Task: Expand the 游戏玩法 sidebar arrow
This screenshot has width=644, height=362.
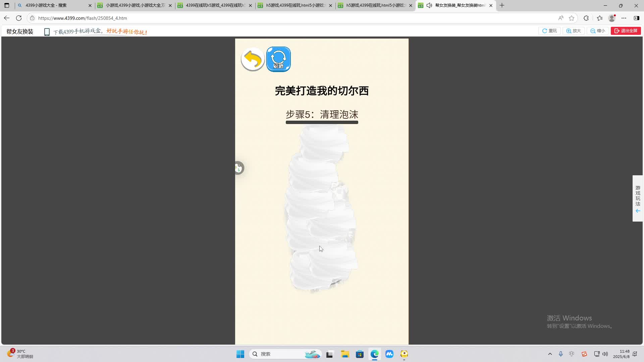Action: click(x=637, y=211)
